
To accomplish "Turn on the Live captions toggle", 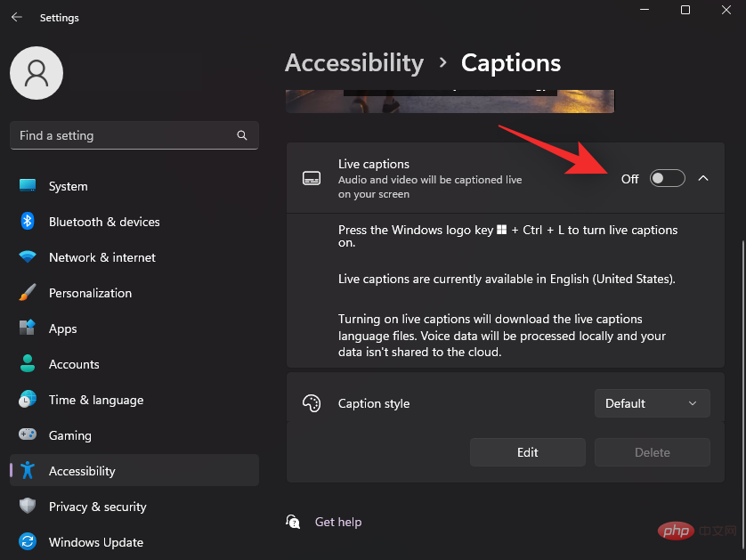I will pyautogui.click(x=667, y=178).
